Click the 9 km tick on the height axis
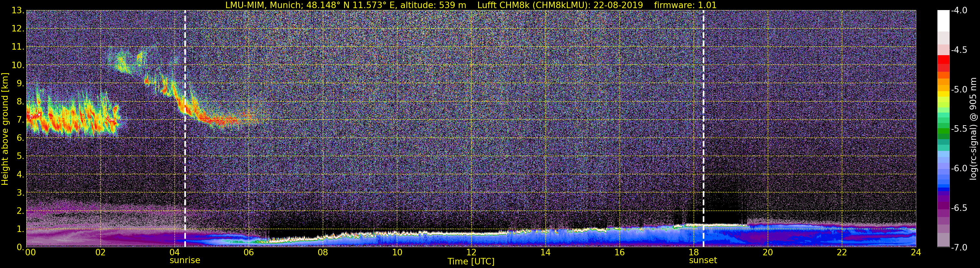Image resolution: width=980 pixels, height=268 pixels. click(x=20, y=83)
